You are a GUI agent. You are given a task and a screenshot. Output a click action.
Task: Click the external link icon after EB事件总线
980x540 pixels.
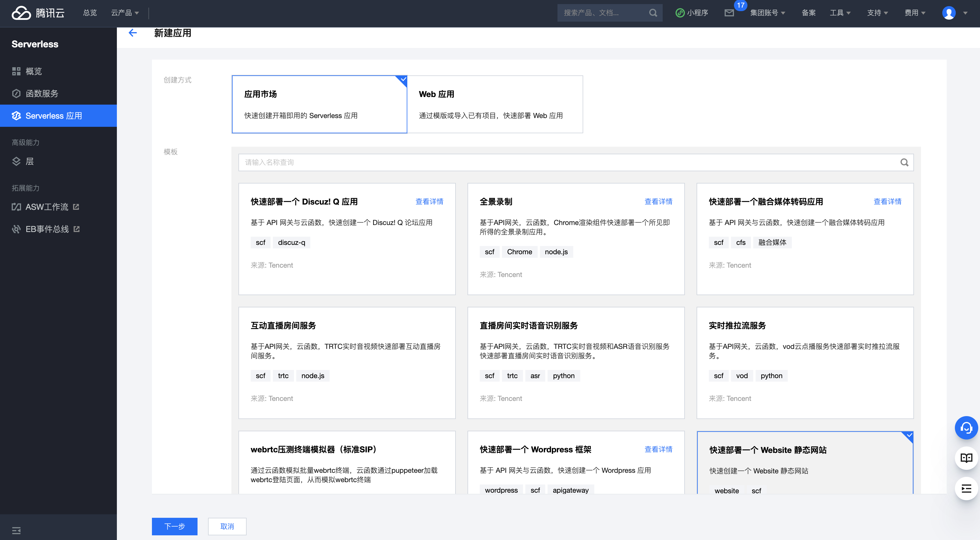point(77,229)
